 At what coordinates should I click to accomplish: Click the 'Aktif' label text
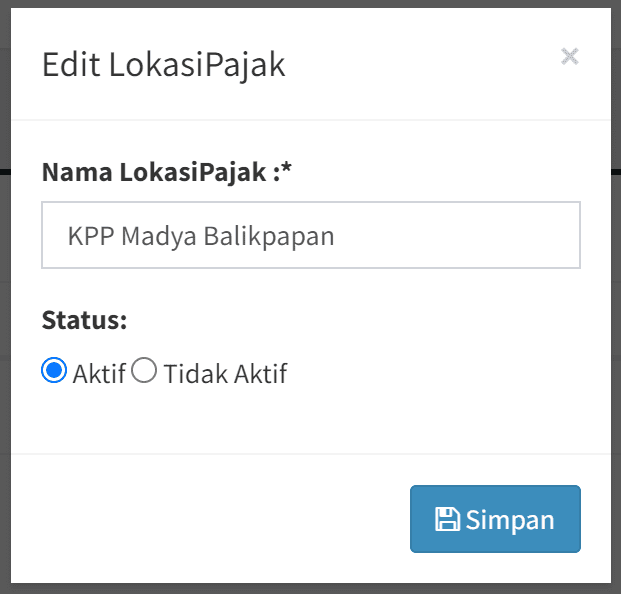99,374
